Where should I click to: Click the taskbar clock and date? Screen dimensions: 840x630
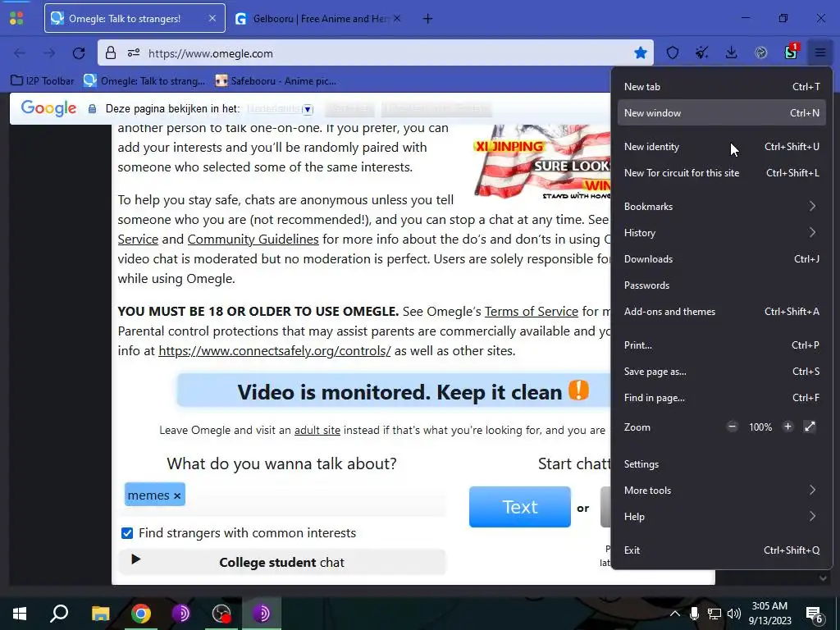tap(769, 614)
